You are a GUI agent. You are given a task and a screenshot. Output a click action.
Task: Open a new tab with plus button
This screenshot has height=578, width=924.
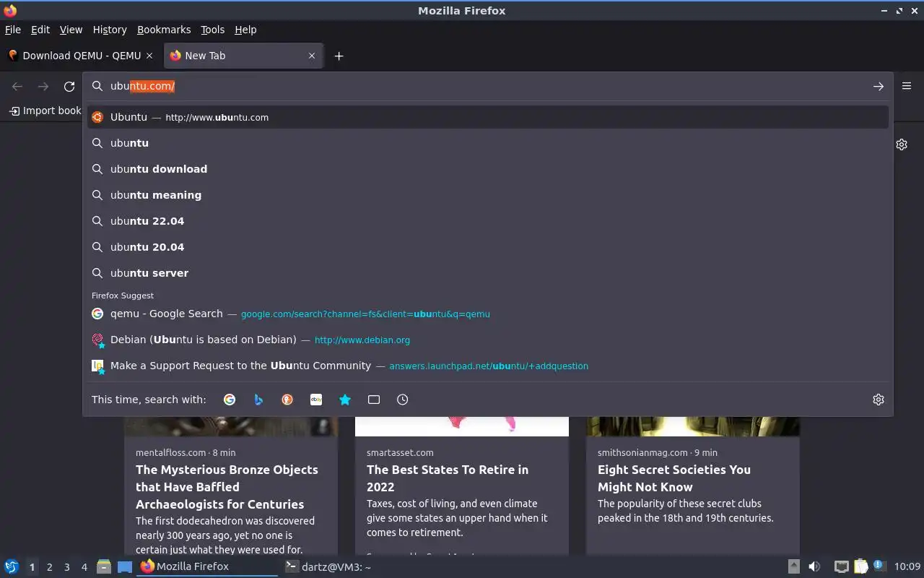point(339,56)
